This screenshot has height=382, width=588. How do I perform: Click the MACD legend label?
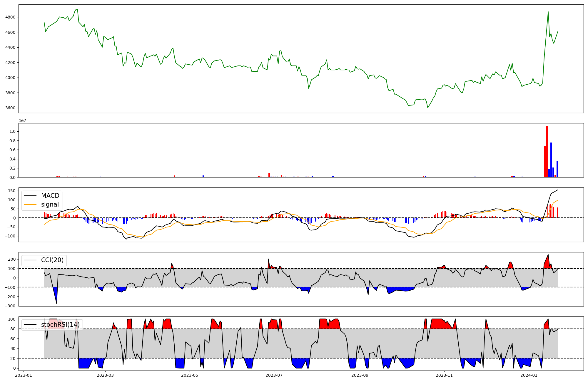(x=50, y=196)
